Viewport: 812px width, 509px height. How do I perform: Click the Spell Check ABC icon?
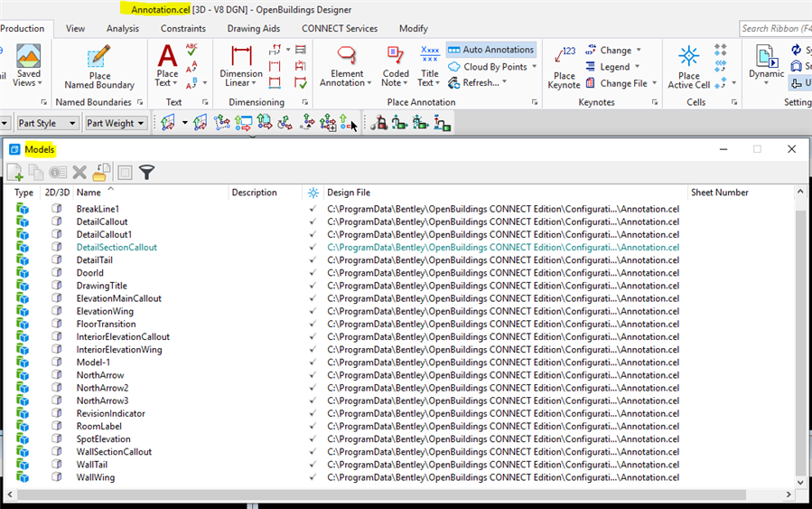tap(191, 50)
